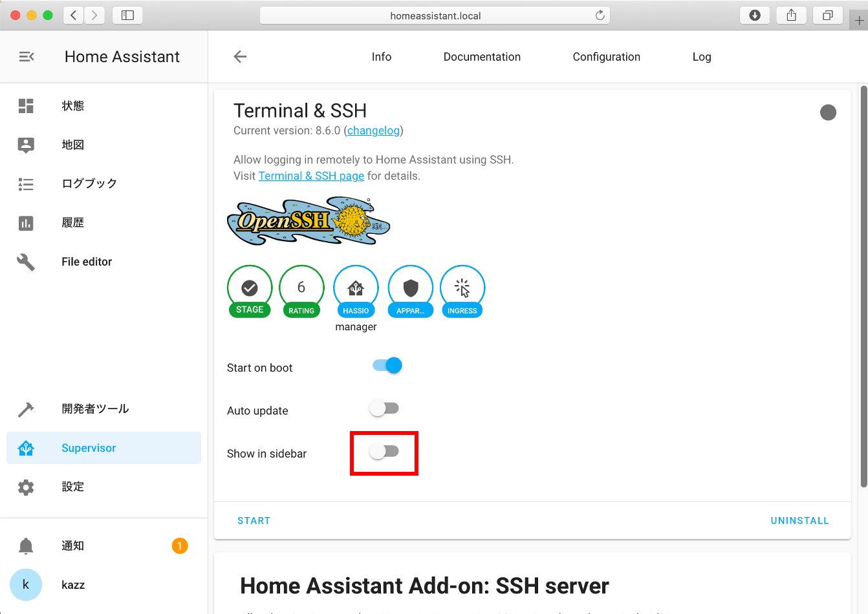This screenshot has width=868, height=614.
Task: Click the grey add-on state indicator dot
Action: point(828,112)
